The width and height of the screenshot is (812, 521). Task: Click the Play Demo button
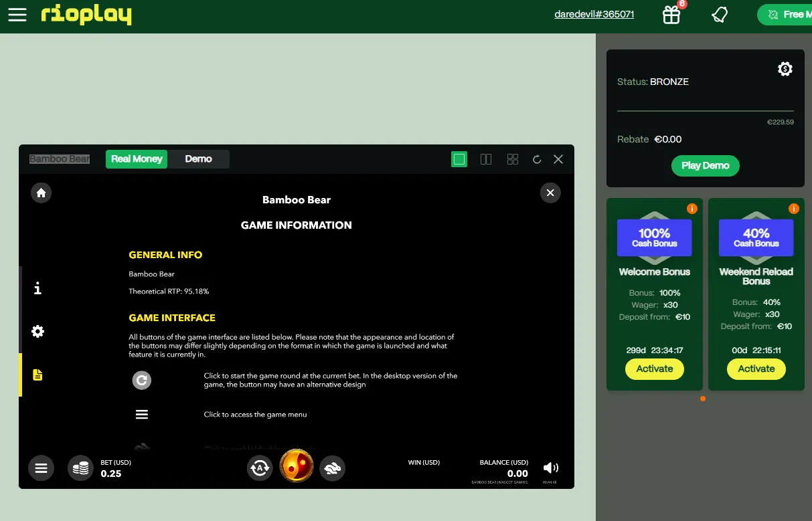click(706, 166)
